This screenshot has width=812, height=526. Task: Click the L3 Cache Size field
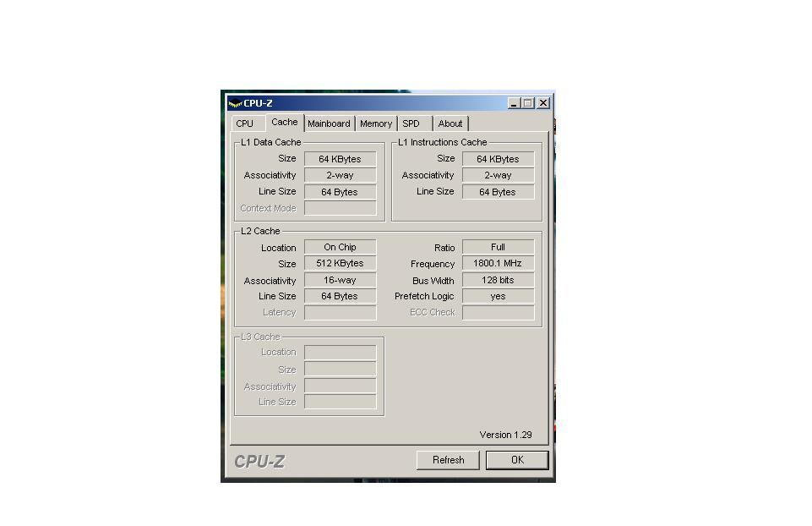[341, 369]
